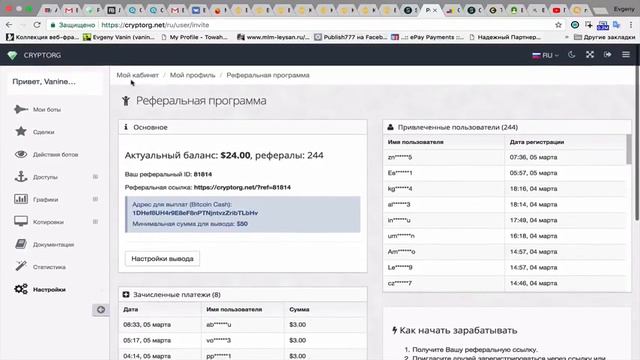Open the hamburger menu in header
This screenshot has height=360, width=640.
[626, 55]
